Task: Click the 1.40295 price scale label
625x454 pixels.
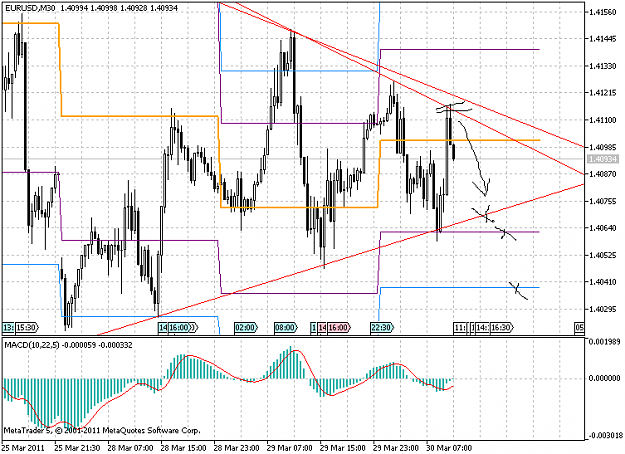Action: [x=603, y=309]
